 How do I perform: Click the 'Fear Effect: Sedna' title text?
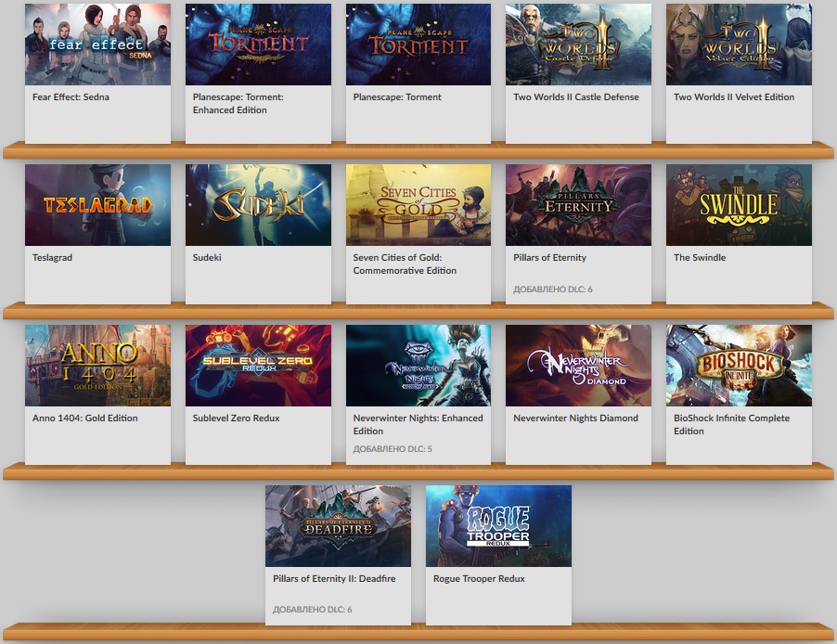point(71,97)
